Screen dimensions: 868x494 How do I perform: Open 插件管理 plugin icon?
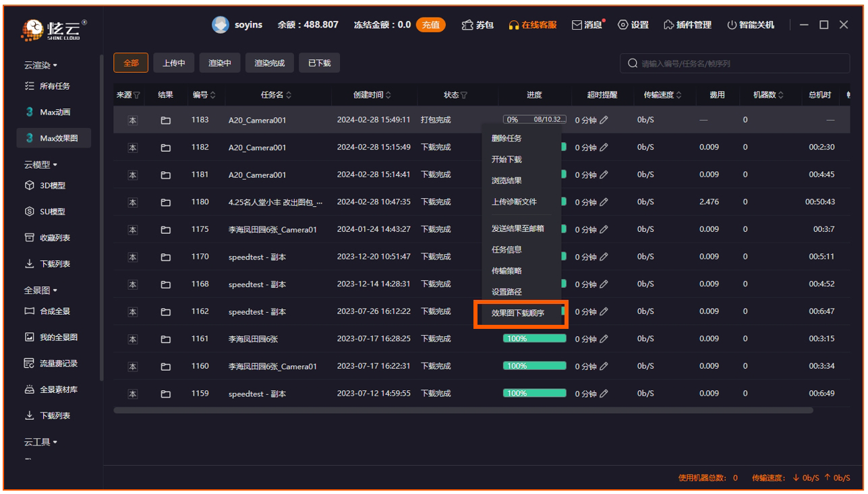click(669, 25)
